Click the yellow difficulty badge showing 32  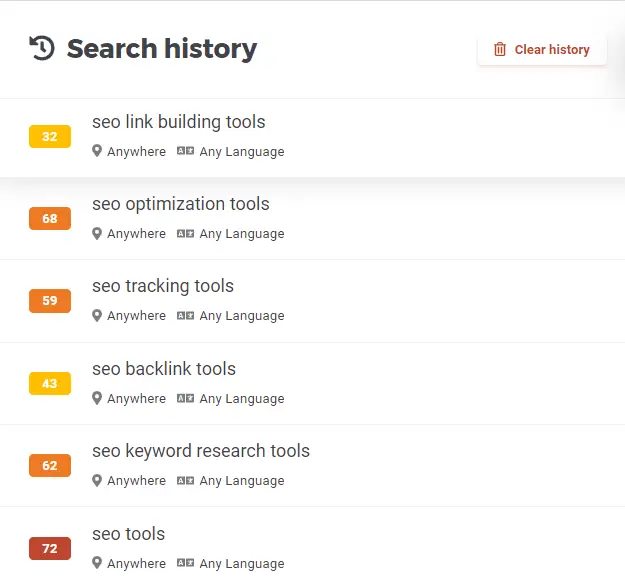(x=50, y=136)
